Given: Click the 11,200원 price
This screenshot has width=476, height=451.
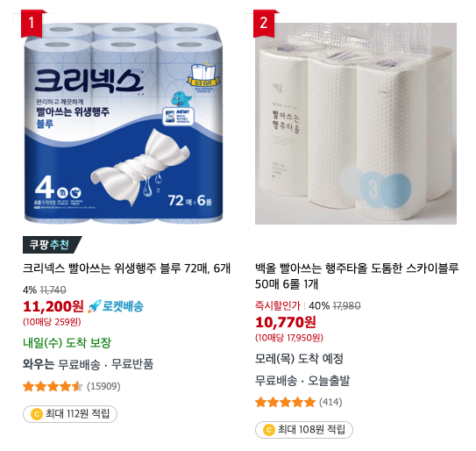Looking at the screenshot, I should click(x=53, y=306).
